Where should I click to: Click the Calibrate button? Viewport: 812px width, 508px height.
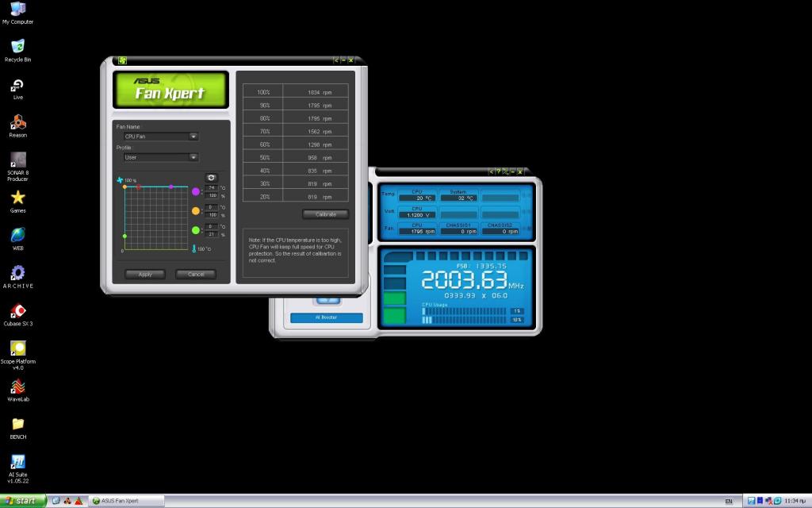tap(325, 214)
